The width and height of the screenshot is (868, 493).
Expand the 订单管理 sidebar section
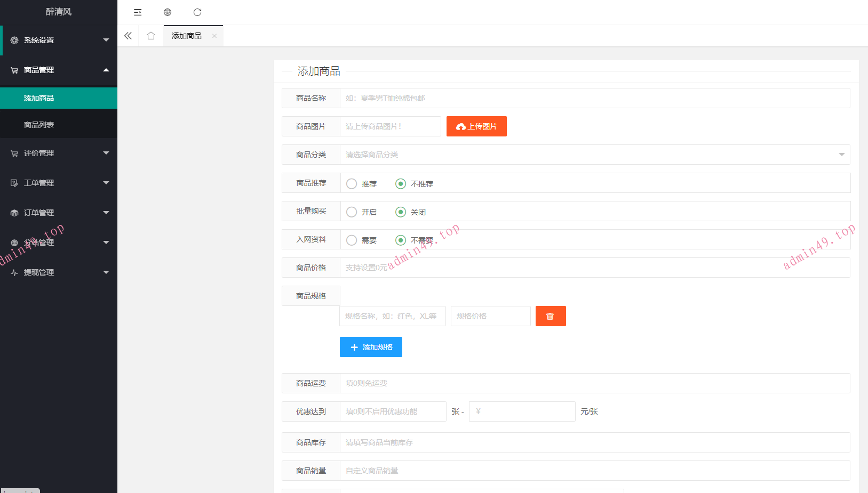[x=58, y=213]
